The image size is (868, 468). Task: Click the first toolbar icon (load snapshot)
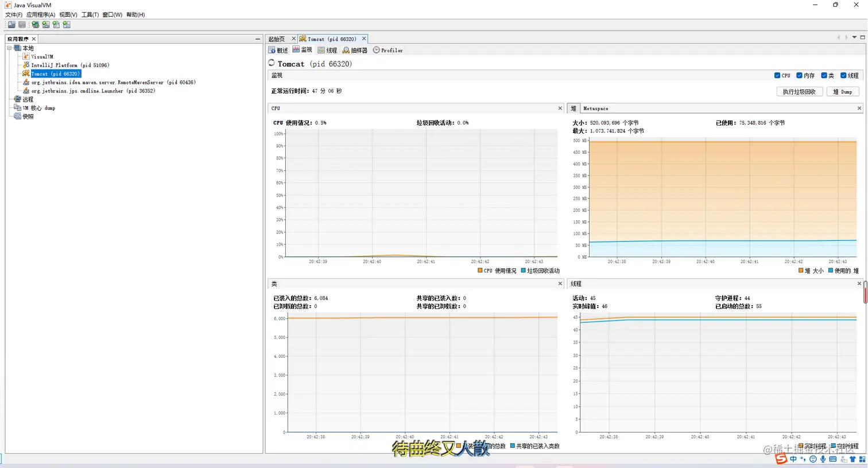tap(11, 25)
